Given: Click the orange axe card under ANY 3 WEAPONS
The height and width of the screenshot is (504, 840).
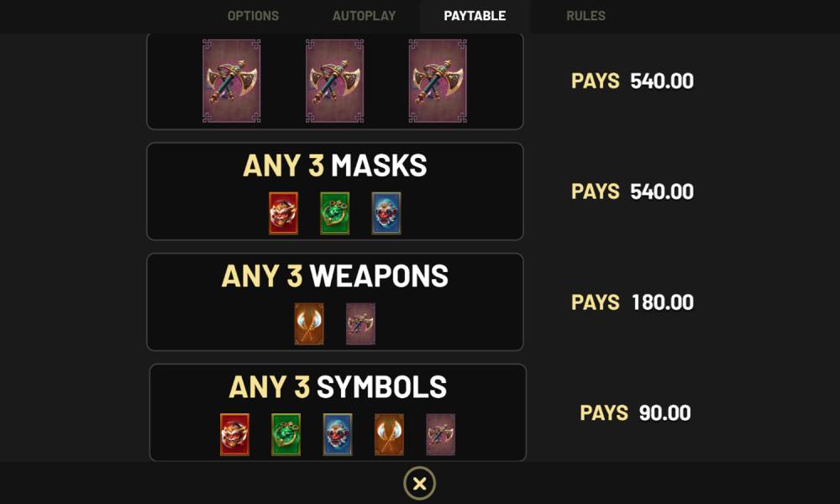Looking at the screenshot, I should pos(309,324).
